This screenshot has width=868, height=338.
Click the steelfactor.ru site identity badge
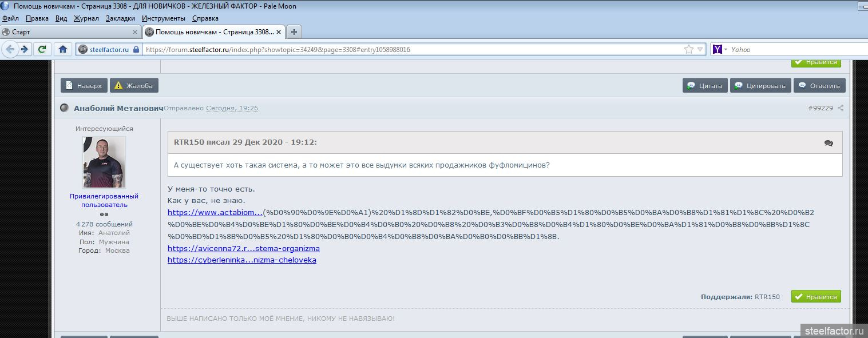click(x=109, y=49)
